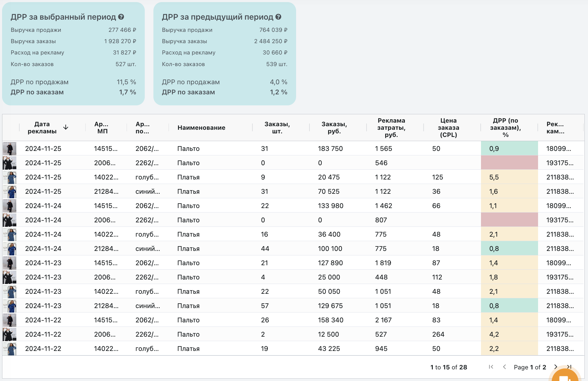Click the Дата рекламы column header
588x381 pixels.
click(x=42, y=128)
